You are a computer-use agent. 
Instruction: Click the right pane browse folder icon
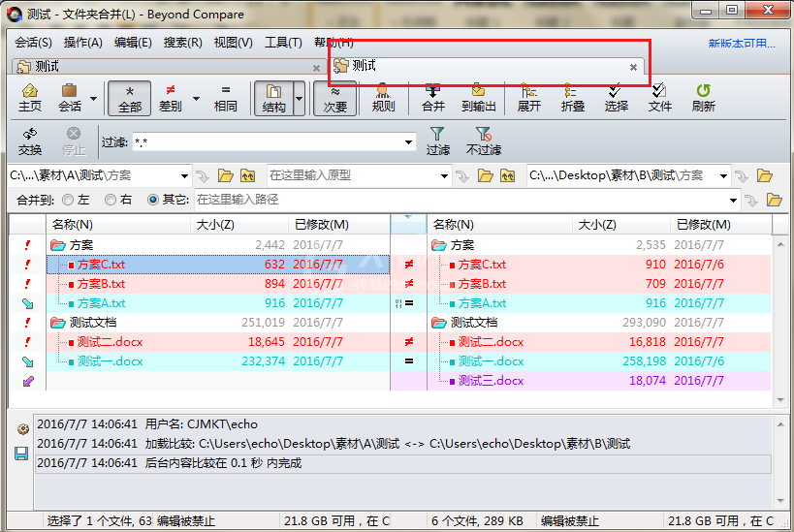765,176
